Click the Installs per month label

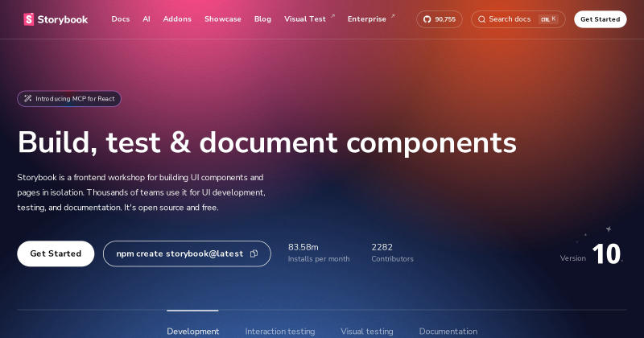click(319, 259)
